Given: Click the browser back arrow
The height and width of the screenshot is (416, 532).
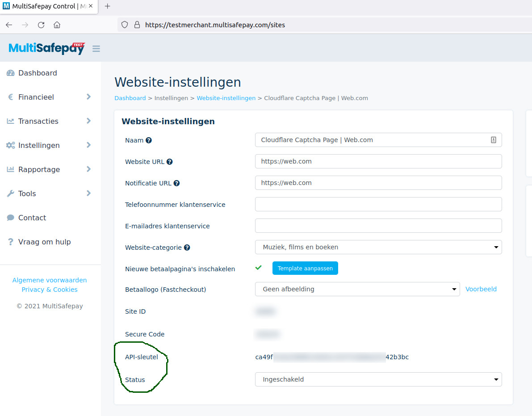Looking at the screenshot, I should [x=9, y=25].
